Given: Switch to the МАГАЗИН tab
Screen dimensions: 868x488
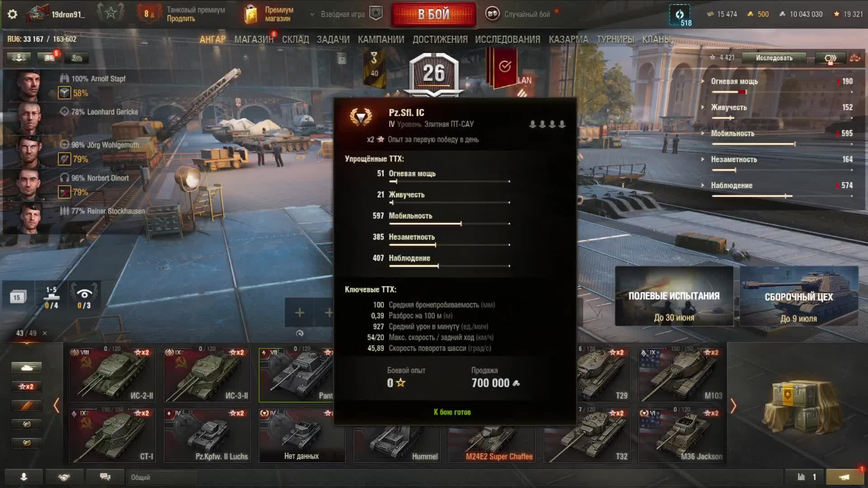Looking at the screenshot, I should (x=254, y=39).
